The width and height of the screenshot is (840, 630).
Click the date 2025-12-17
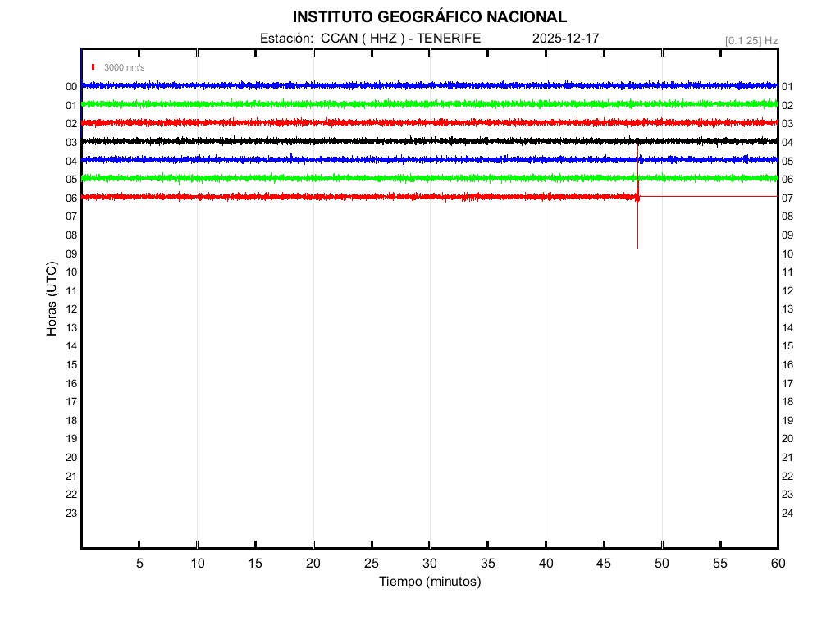tap(565, 38)
